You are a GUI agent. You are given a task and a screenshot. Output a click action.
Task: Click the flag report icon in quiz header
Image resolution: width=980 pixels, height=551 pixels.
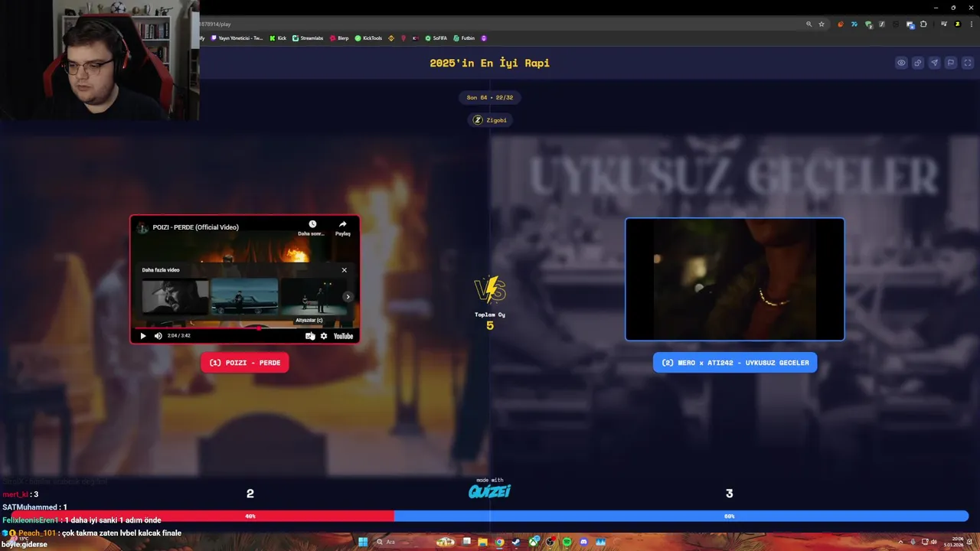coord(951,63)
